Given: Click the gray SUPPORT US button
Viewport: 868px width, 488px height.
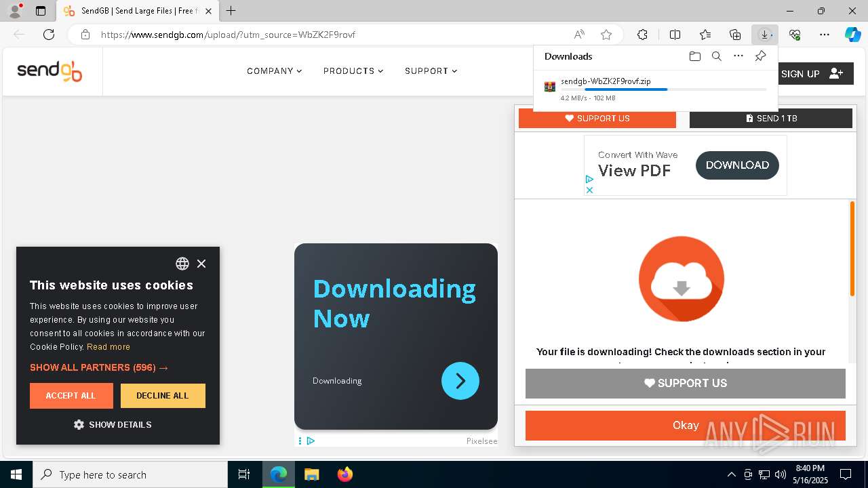Looking at the screenshot, I should (x=686, y=384).
